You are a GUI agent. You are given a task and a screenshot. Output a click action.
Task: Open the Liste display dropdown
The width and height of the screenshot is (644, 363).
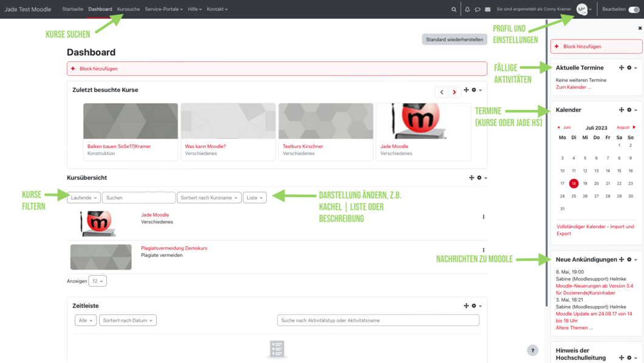[255, 198]
